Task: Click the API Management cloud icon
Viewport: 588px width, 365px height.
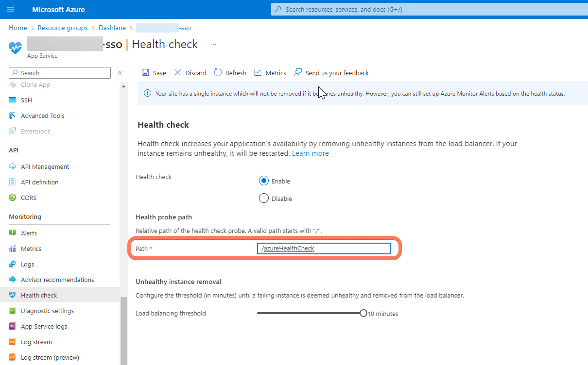Action: (x=13, y=166)
